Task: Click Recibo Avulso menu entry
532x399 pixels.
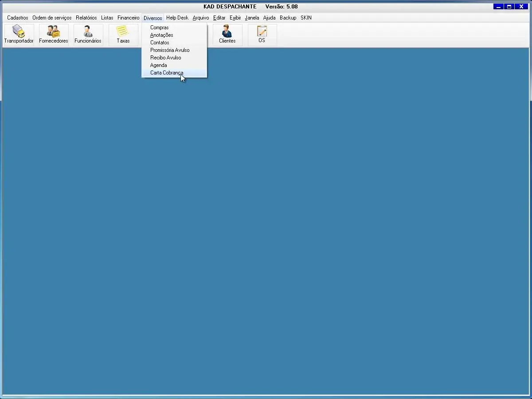Action: pyautogui.click(x=165, y=58)
